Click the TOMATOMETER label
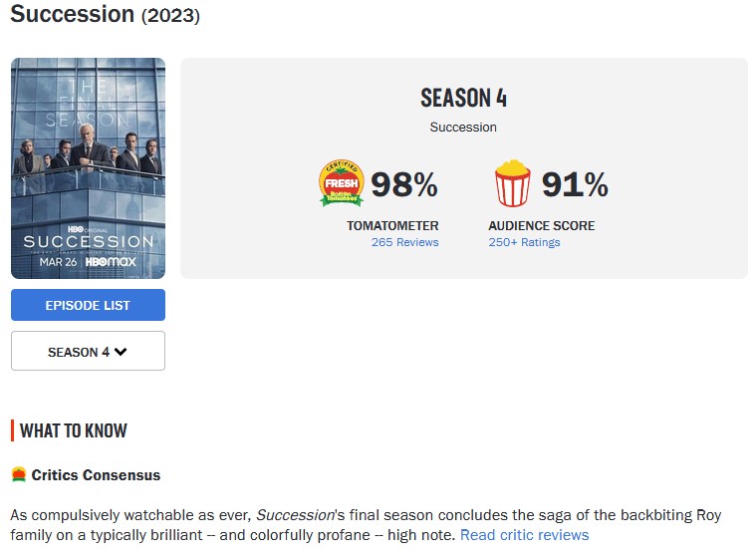Image resolution: width=756 pixels, height=557 pixels. pyautogui.click(x=392, y=226)
